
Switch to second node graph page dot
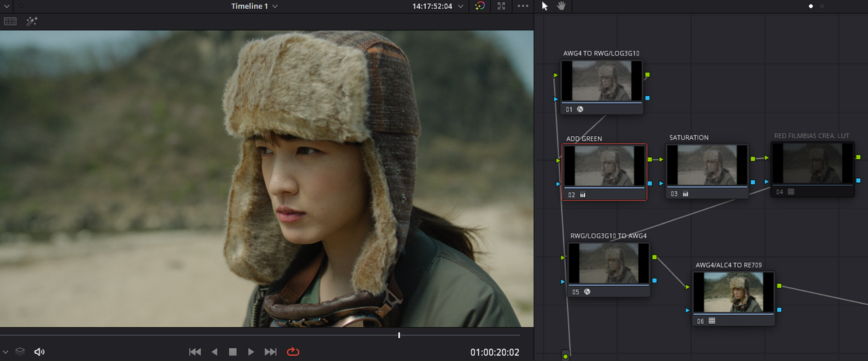tap(823, 6)
